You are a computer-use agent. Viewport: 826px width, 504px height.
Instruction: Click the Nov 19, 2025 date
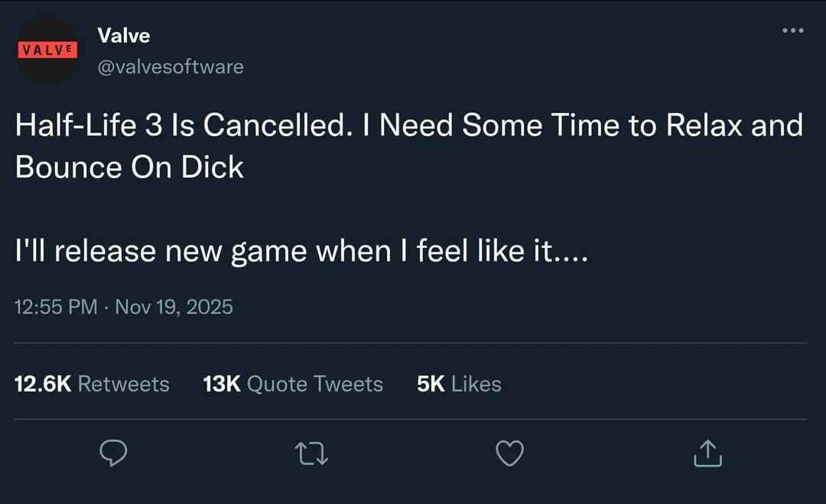[x=174, y=307]
